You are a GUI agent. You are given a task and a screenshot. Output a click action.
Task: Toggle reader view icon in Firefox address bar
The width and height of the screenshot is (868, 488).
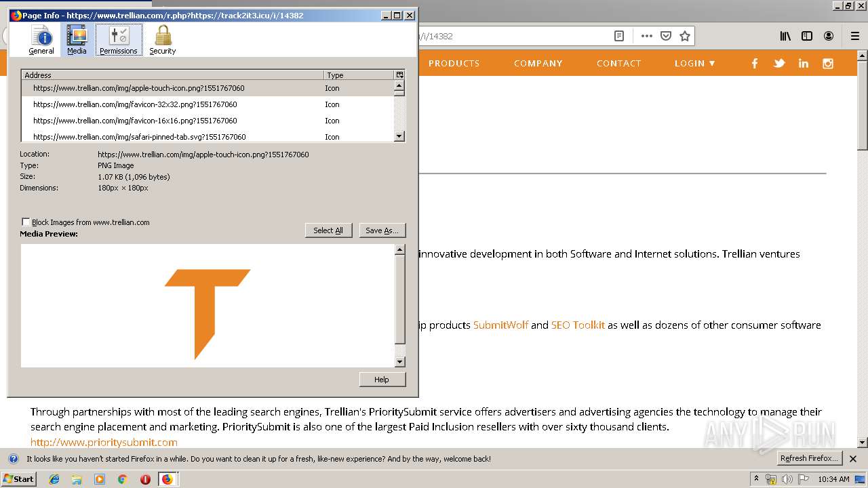(619, 36)
